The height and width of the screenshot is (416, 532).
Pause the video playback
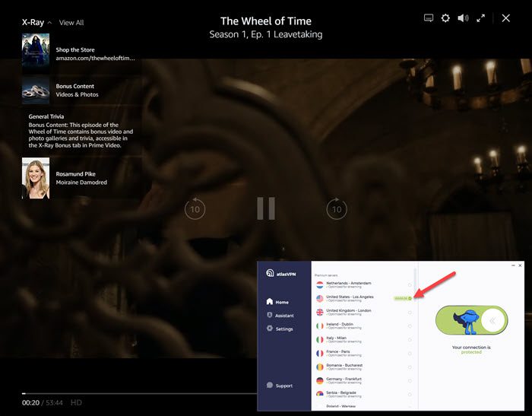coord(266,208)
